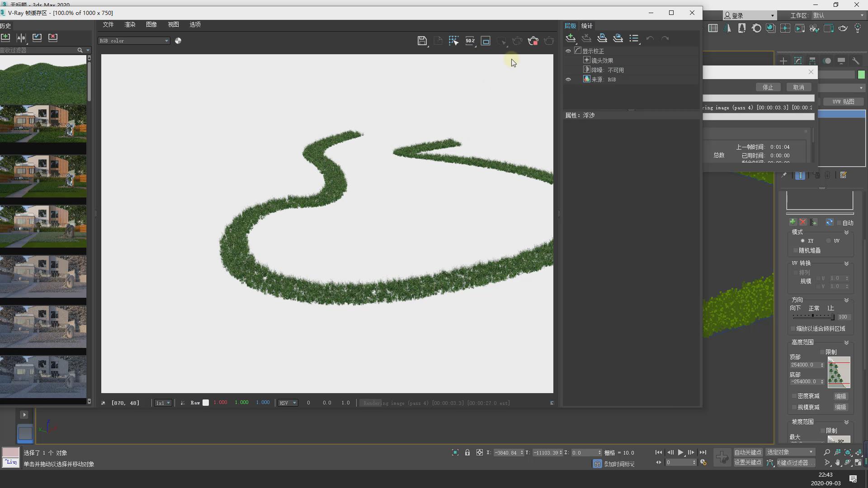The image size is (868, 488).
Task: Click the 50% test resolution icon
Action: point(470,41)
